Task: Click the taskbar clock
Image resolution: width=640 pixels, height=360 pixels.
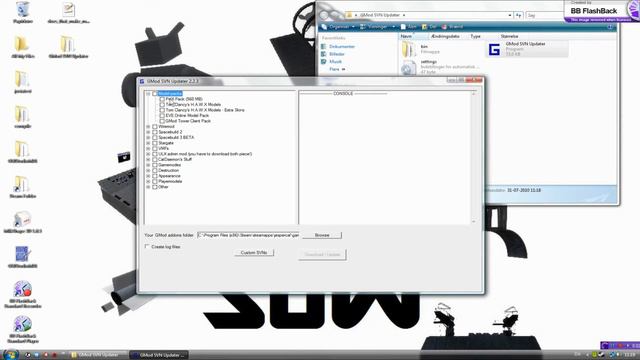Action: [x=629, y=355]
